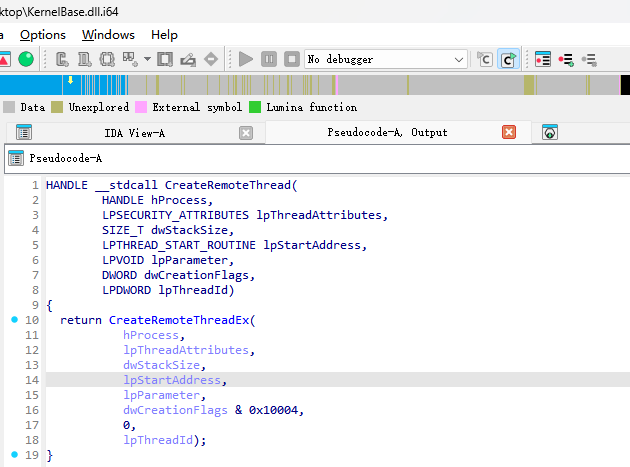
Task: Click the diamond arrows toolbar icon
Action: 211,59
